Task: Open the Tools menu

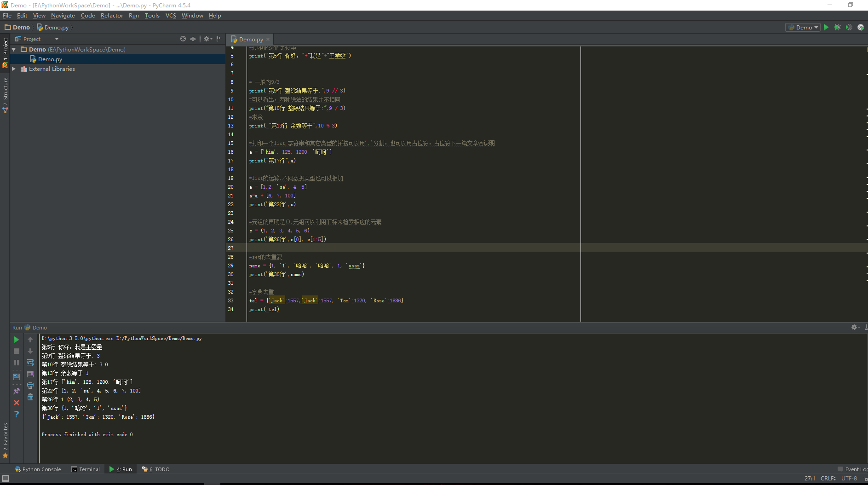Action: [x=152, y=16]
